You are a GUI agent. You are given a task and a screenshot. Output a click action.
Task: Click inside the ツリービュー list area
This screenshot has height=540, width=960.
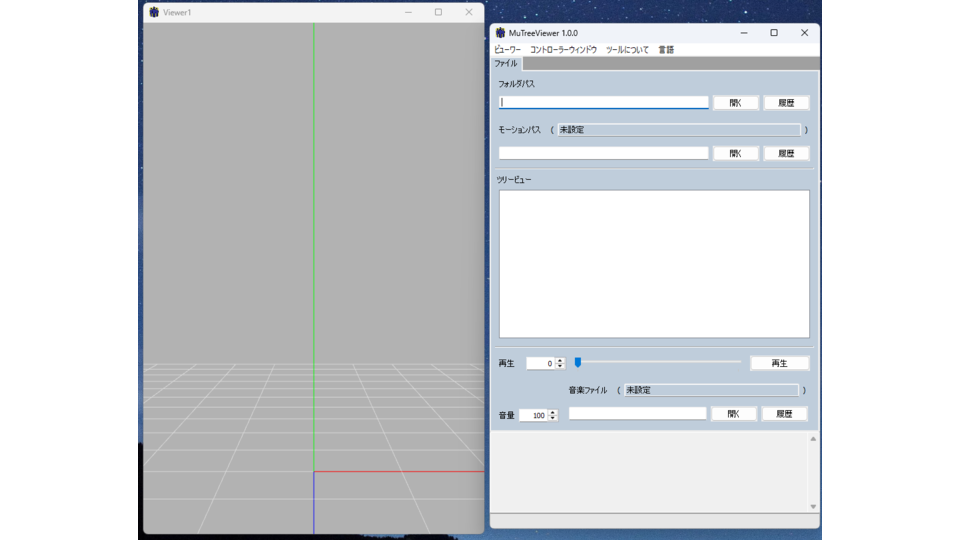(654, 264)
